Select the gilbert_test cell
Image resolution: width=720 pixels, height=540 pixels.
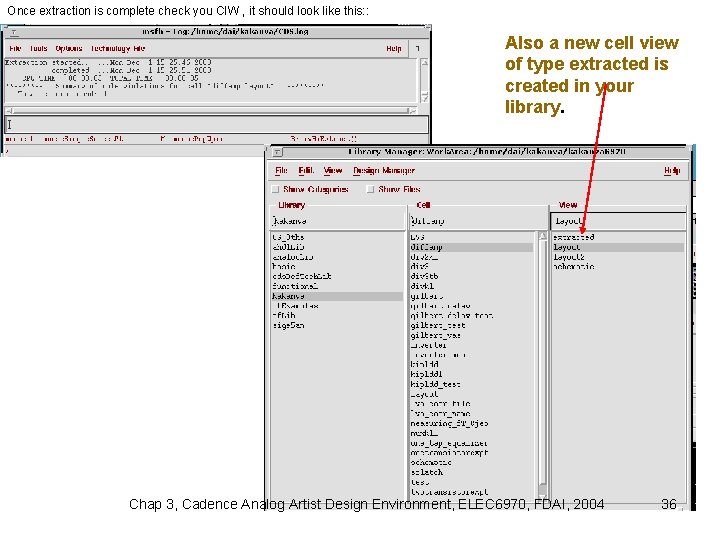coord(438,326)
